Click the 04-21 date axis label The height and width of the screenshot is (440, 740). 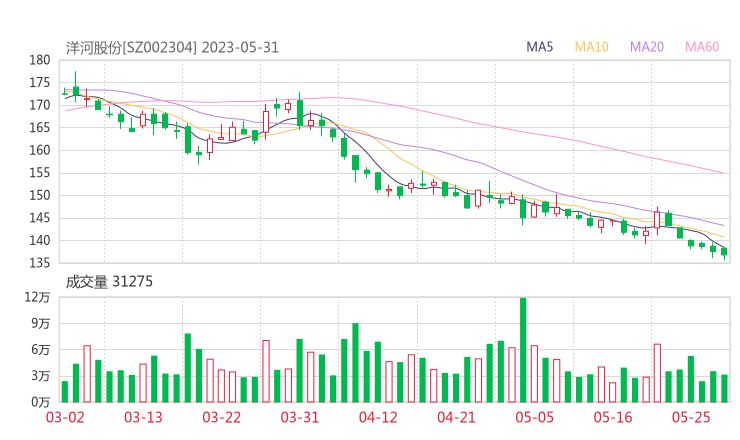[x=456, y=417]
